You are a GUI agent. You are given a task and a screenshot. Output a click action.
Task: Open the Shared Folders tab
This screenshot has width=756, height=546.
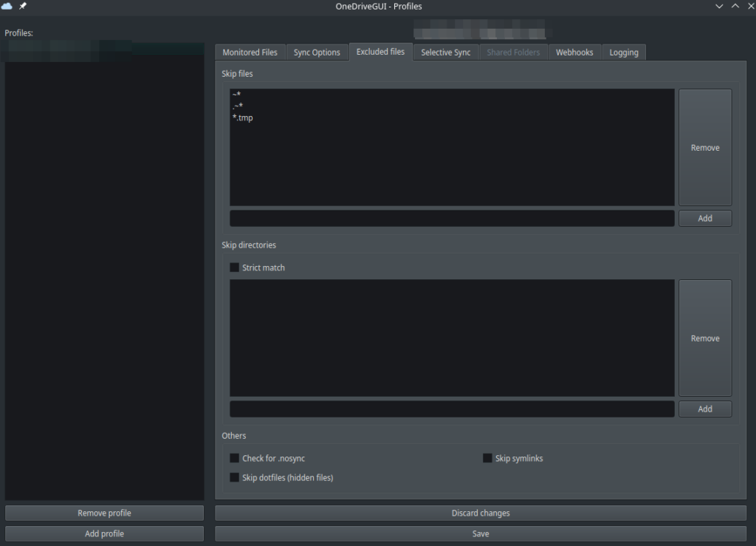coord(513,52)
